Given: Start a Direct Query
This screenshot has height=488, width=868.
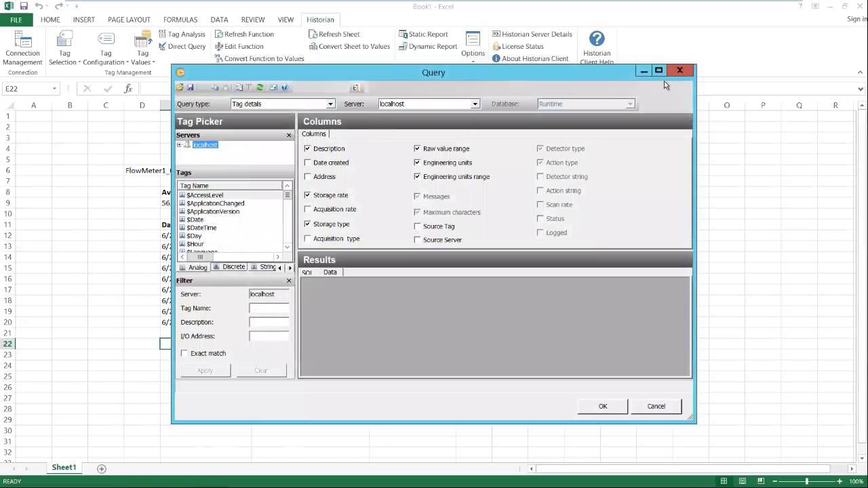Looking at the screenshot, I should click(182, 46).
